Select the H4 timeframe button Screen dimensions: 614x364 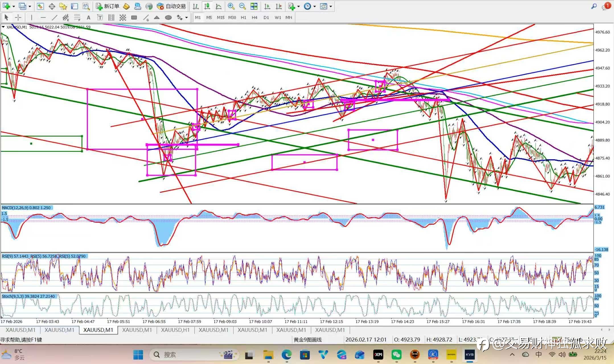click(254, 18)
